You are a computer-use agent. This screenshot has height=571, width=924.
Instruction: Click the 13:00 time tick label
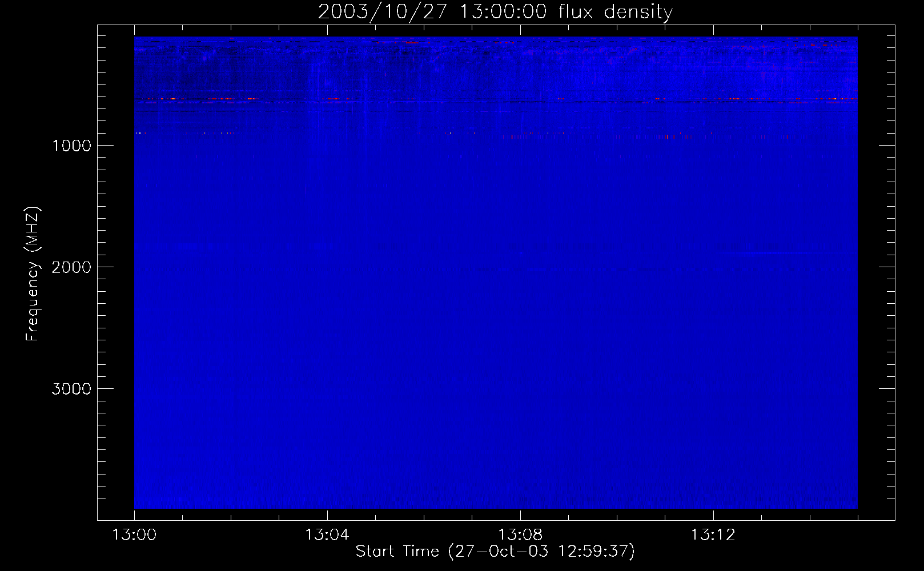pyautogui.click(x=134, y=535)
